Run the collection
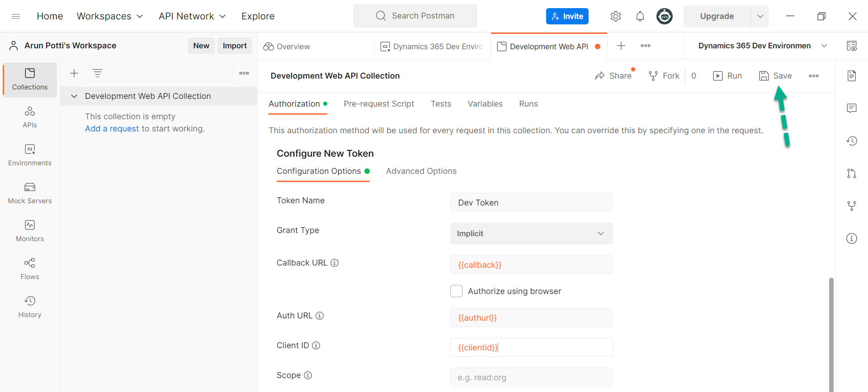This screenshot has width=868, height=392. point(727,76)
